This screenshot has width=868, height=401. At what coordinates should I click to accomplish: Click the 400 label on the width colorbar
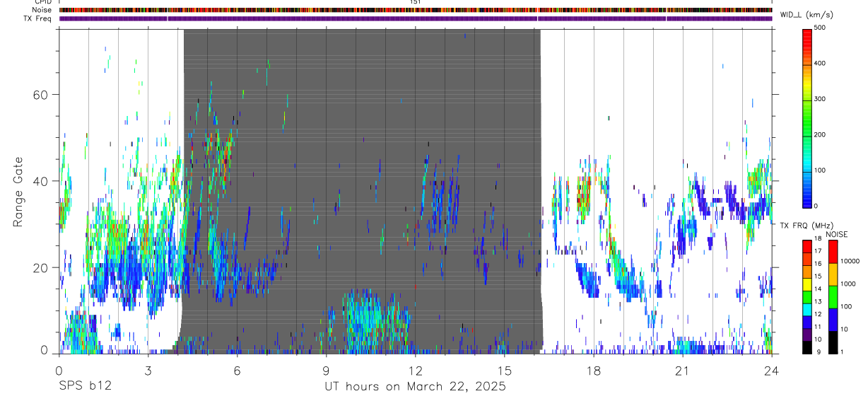(x=820, y=64)
